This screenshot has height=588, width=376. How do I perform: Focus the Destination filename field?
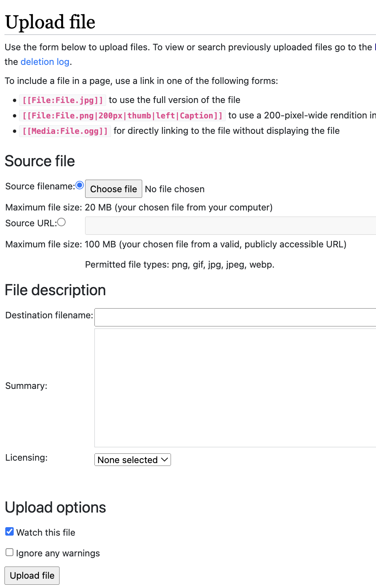[x=235, y=317]
